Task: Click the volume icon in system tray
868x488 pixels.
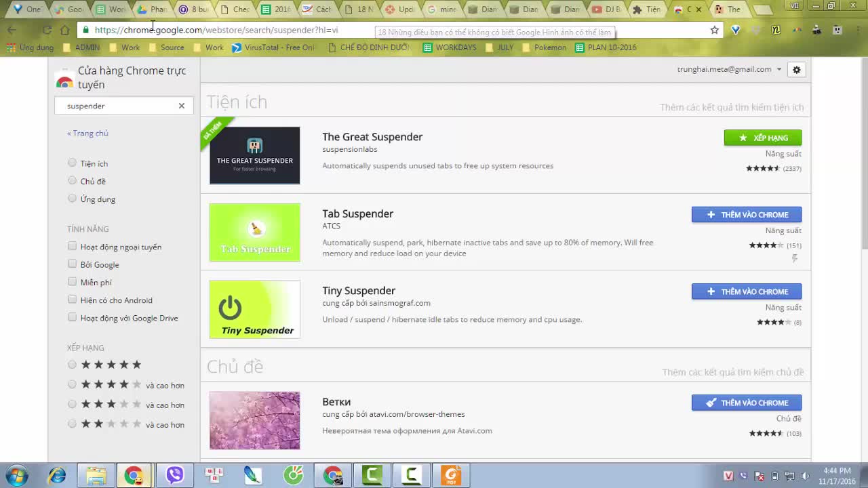Action: pos(806,476)
